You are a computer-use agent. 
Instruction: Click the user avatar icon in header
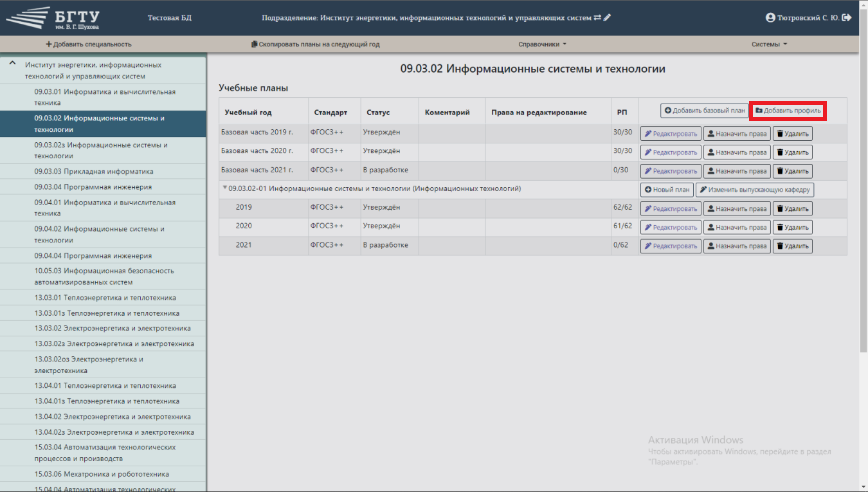[x=770, y=18]
